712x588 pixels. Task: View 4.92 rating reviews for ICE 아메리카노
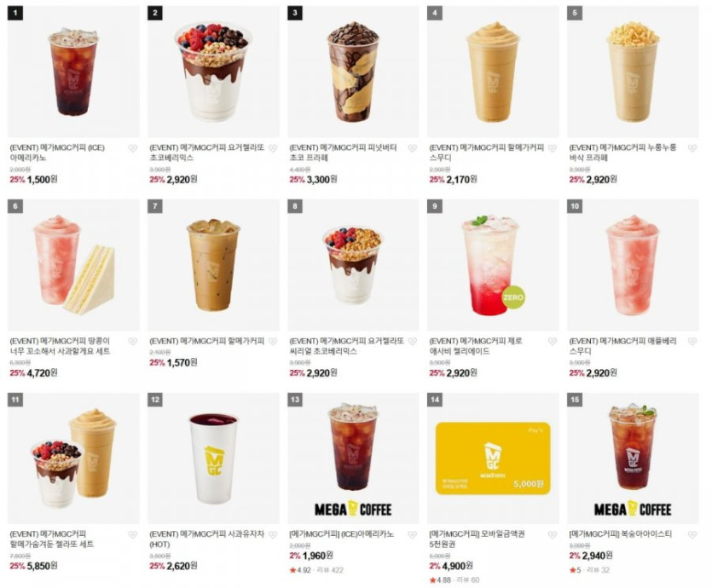(316, 570)
